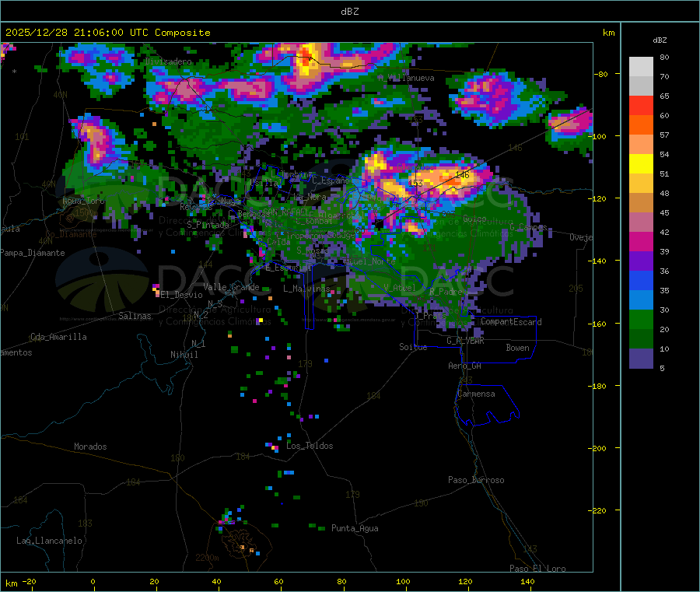Click the S_Pintada place label
Image resolution: width=700 pixels, height=592 pixels.
(x=208, y=225)
